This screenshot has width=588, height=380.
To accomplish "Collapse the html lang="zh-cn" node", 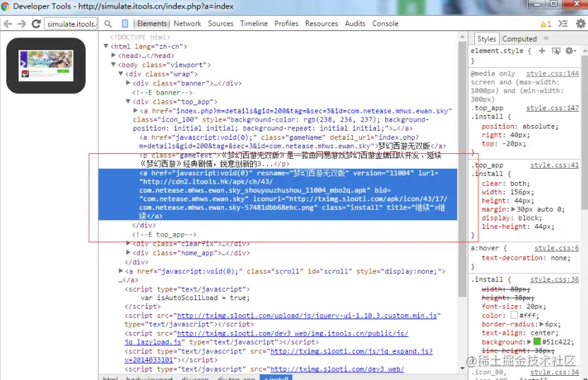I will pos(106,46).
